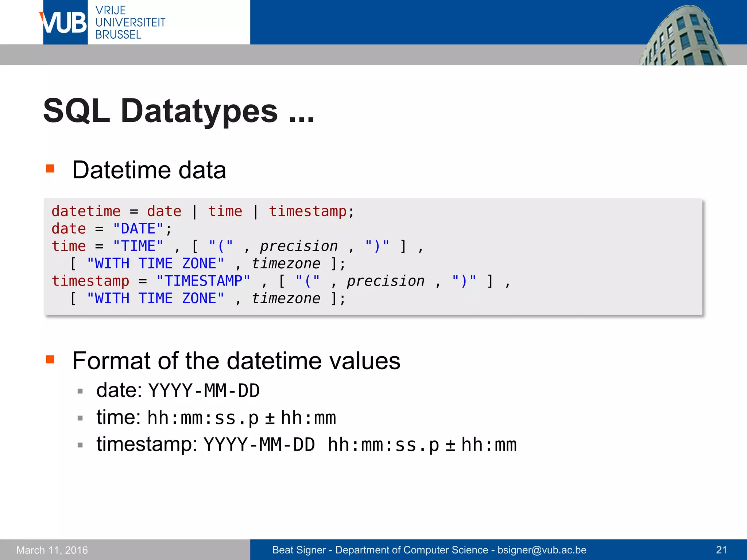Click the 'Datetime data' bullet text
Image resolution: width=747 pixels, height=560 pixels.
pos(149,170)
